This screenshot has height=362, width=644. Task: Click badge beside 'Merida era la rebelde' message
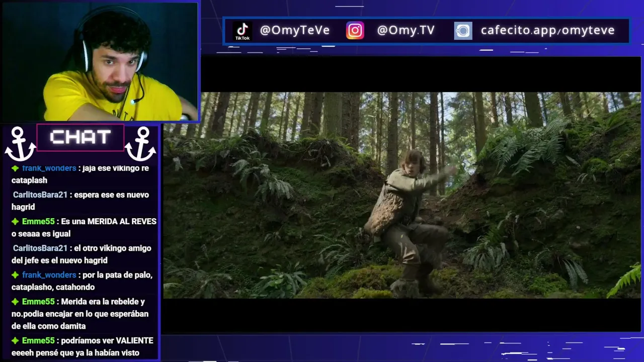pos(15,302)
